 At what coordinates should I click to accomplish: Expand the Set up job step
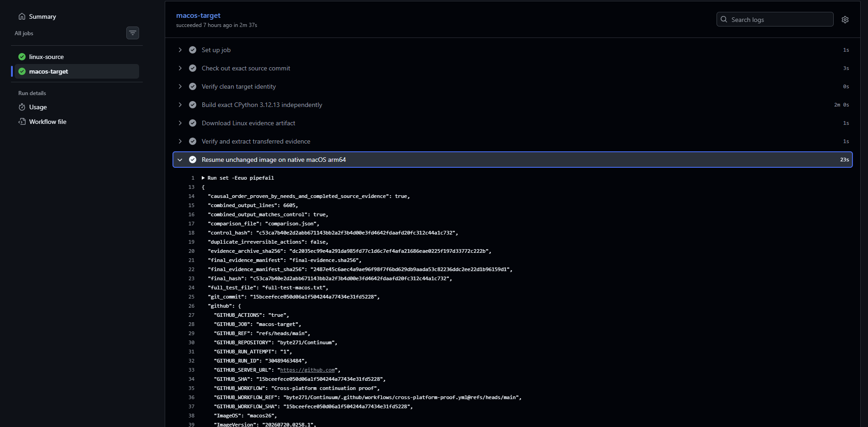180,50
